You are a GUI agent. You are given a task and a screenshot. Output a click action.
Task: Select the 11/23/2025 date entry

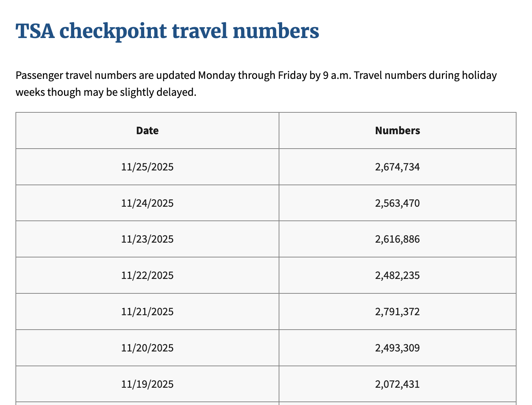[x=147, y=239]
